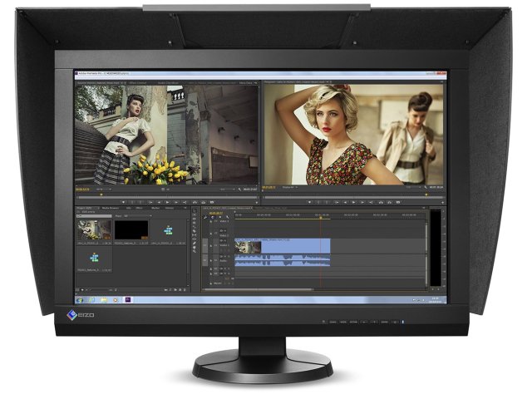Select the Slip tool
Screen dimensions: 532x399
pyautogui.click(x=194, y=234)
